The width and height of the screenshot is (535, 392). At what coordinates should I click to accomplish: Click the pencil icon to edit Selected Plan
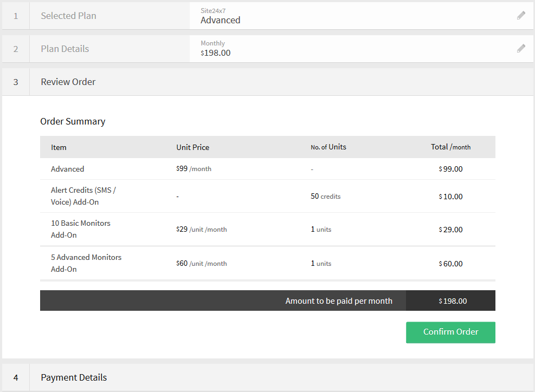click(521, 16)
